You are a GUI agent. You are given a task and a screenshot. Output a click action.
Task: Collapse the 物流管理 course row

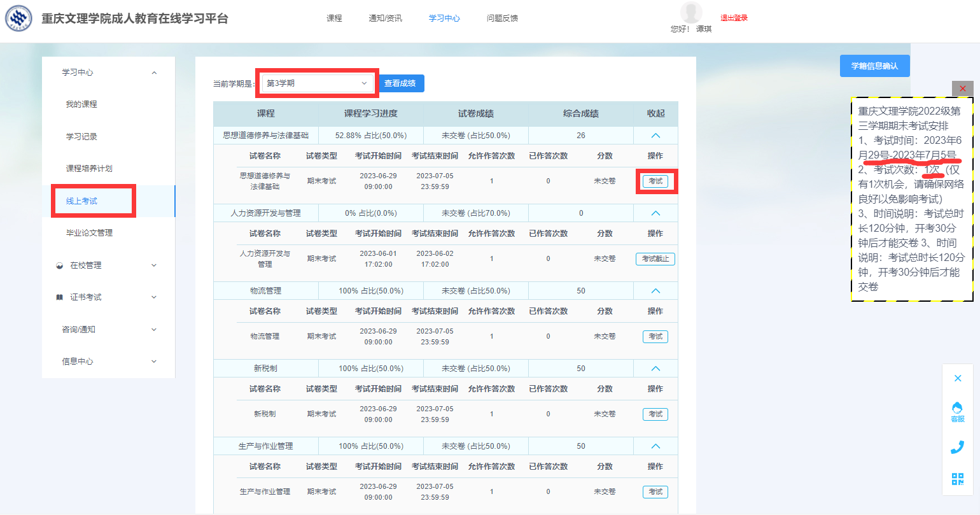[x=655, y=291]
